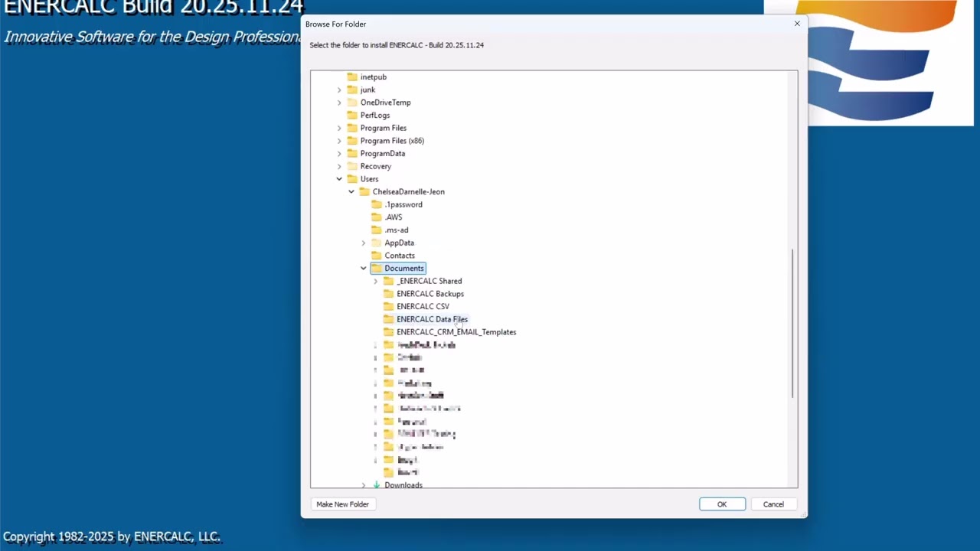Click the PerfLogs folder icon
980x551 pixels.
352,115
